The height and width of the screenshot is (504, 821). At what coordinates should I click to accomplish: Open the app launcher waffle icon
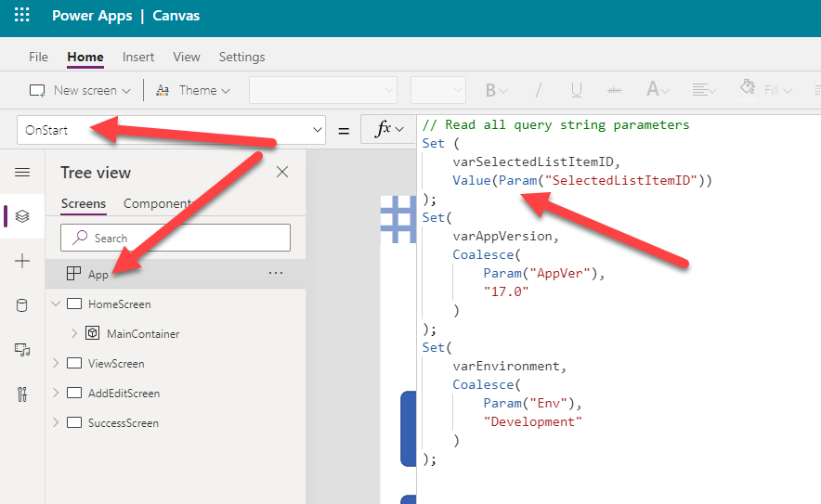tap(21, 16)
